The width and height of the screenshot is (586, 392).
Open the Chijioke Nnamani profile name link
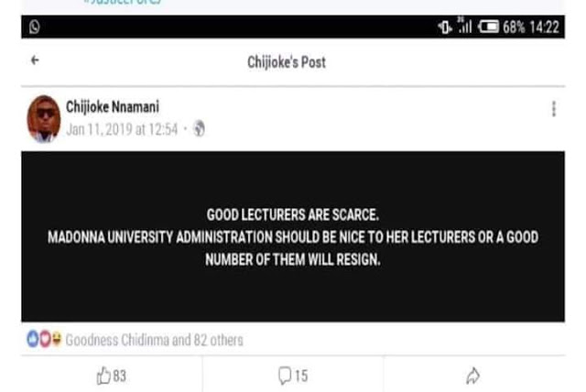tap(112, 108)
